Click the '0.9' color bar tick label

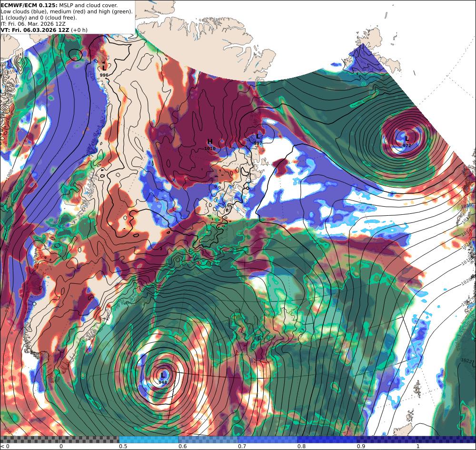[361, 446]
